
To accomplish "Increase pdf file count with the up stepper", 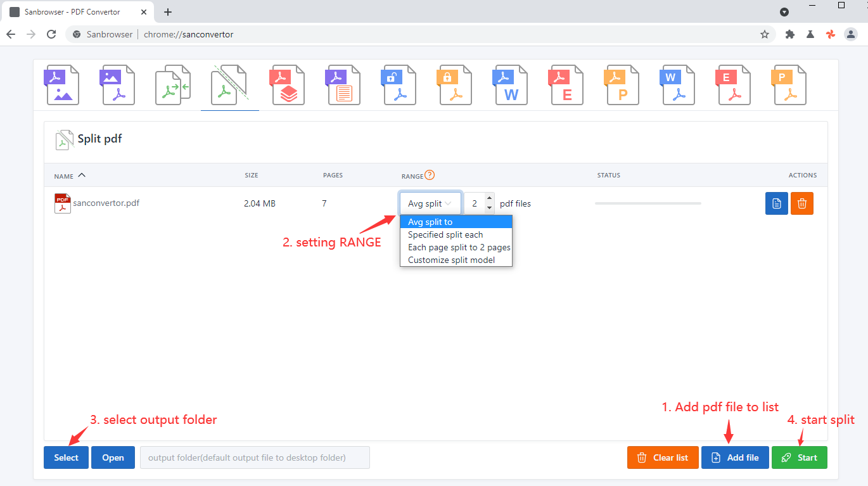I will click(x=488, y=198).
